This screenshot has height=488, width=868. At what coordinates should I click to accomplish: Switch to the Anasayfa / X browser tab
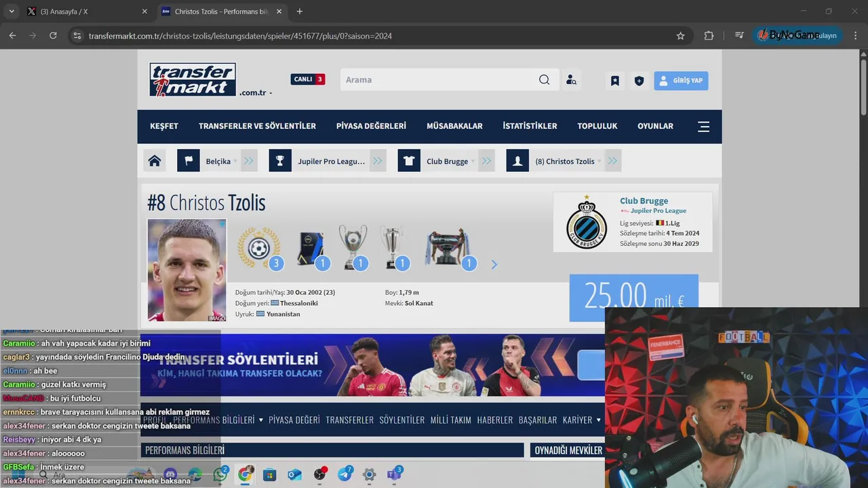tap(87, 12)
